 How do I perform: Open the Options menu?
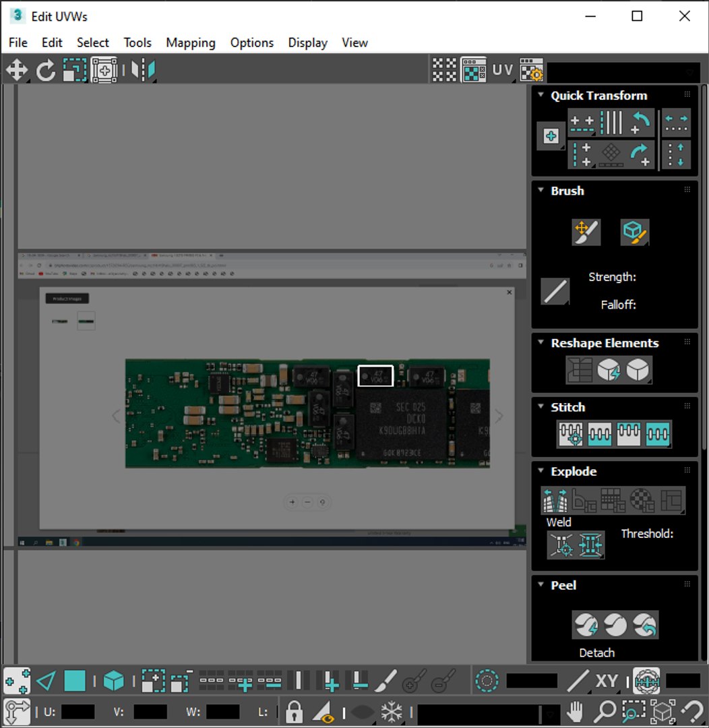pos(252,42)
